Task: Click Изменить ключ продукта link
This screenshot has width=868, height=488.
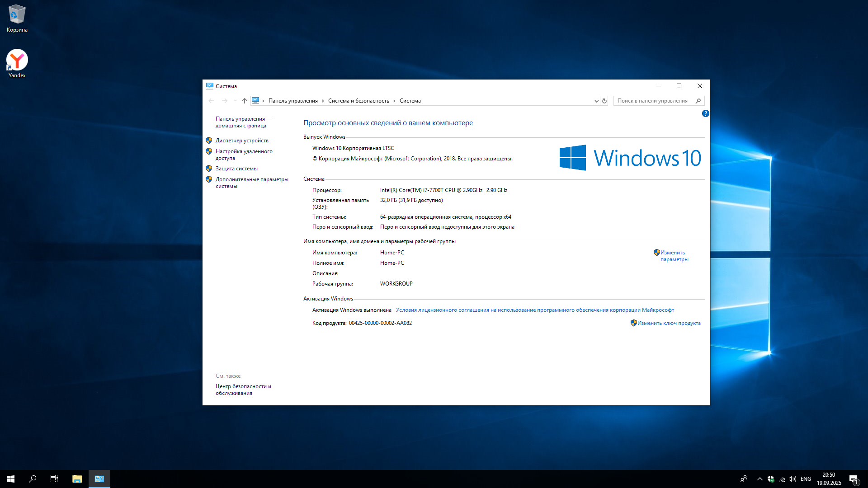Action: (669, 323)
